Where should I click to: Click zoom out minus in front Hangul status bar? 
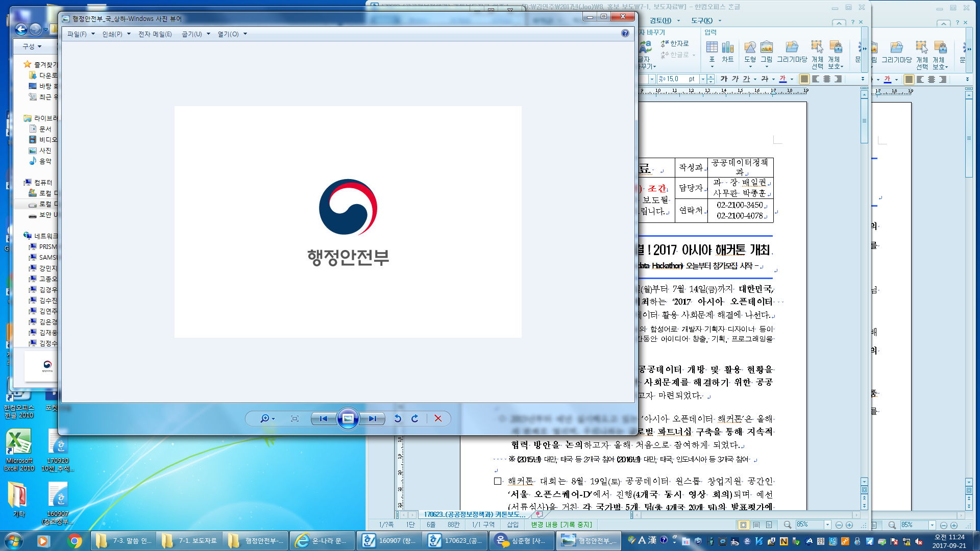(839, 525)
